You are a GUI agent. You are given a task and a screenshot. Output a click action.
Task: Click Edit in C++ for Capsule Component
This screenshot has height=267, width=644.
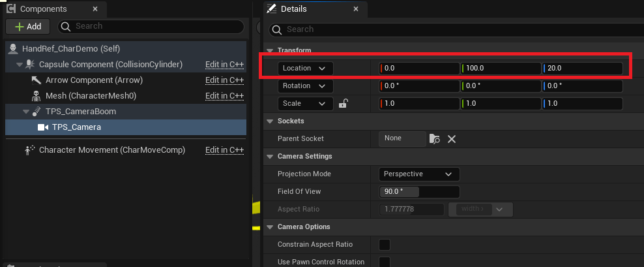[224, 65]
